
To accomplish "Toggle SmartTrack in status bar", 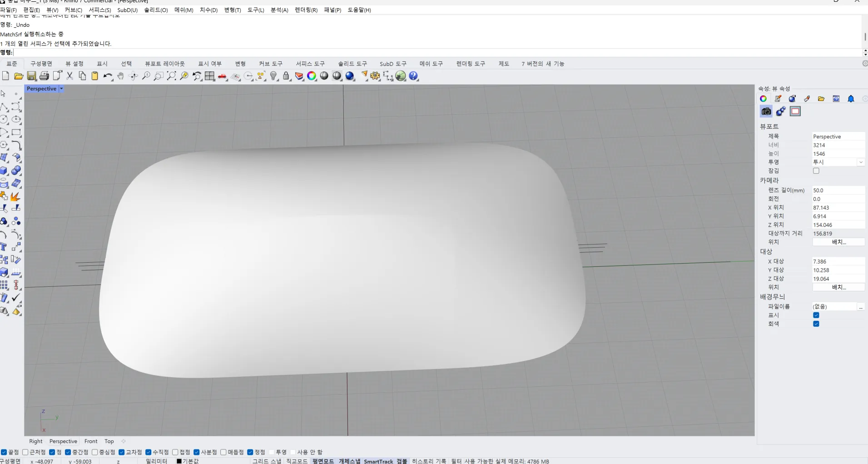I will pos(378,461).
